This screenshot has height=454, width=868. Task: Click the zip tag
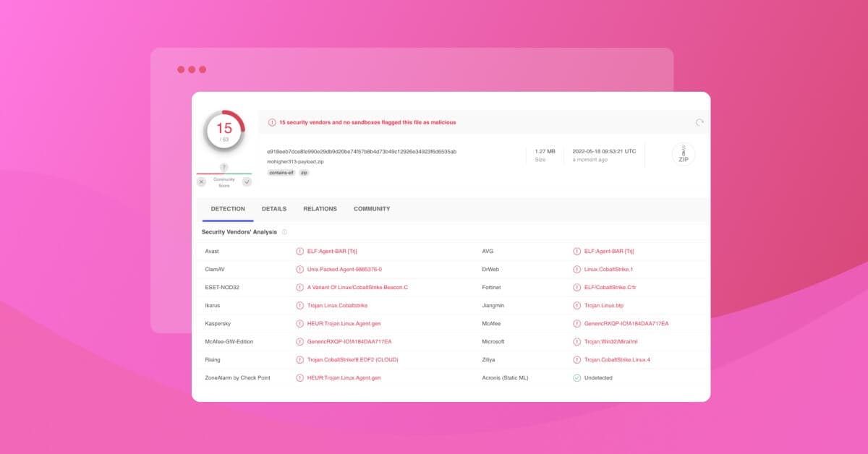[304, 173]
